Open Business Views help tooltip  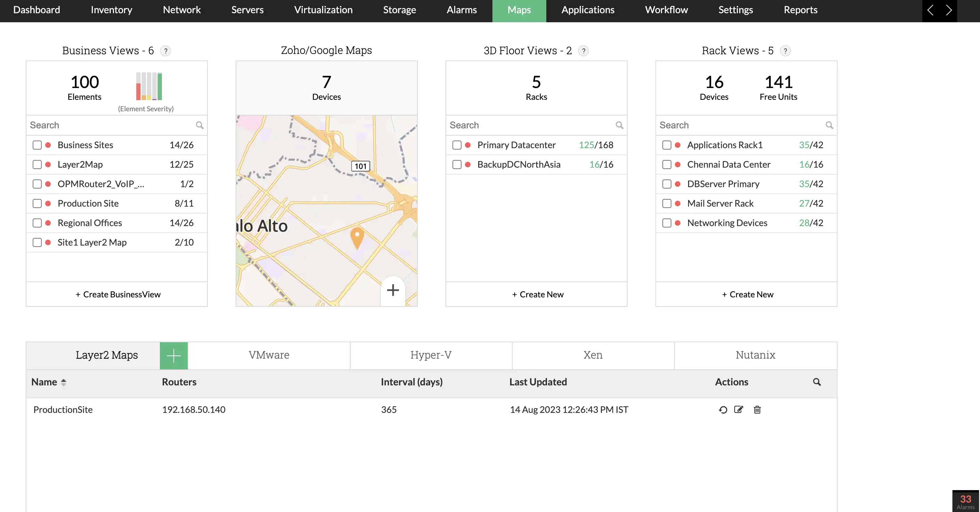pyautogui.click(x=165, y=51)
